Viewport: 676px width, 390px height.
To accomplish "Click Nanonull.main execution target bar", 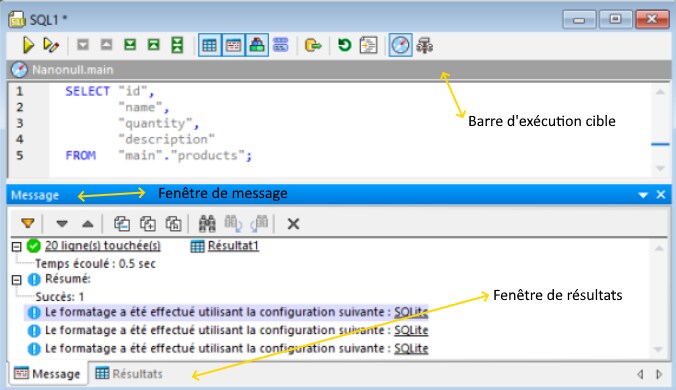I will click(339, 69).
